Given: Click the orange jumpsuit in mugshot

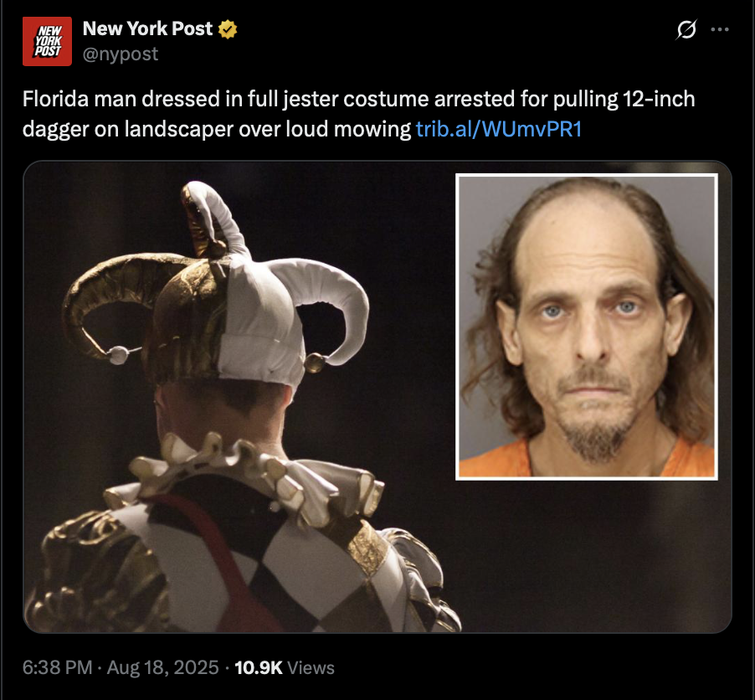Looking at the screenshot, I should point(587,459).
